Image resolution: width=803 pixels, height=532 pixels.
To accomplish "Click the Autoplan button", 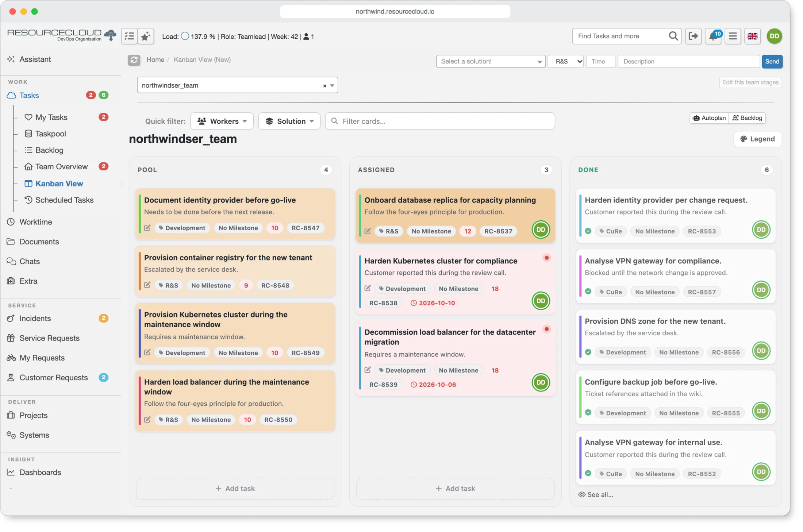I will coord(709,118).
